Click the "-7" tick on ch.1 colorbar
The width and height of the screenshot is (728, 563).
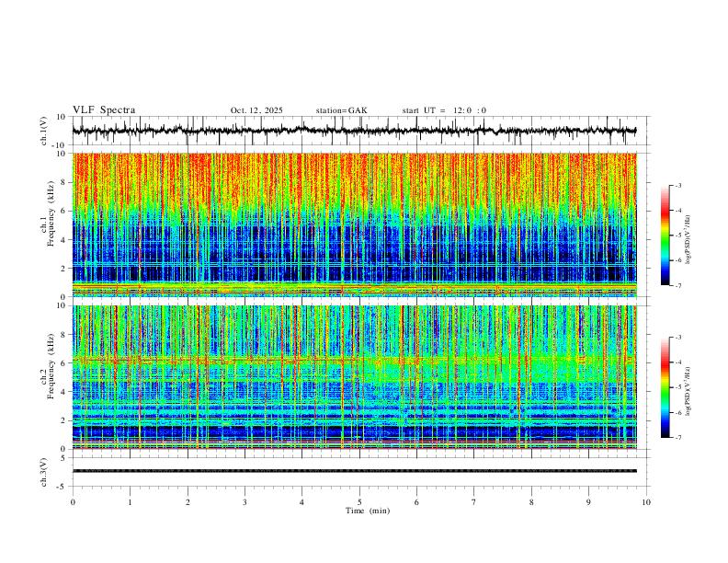click(x=677, y=286)
